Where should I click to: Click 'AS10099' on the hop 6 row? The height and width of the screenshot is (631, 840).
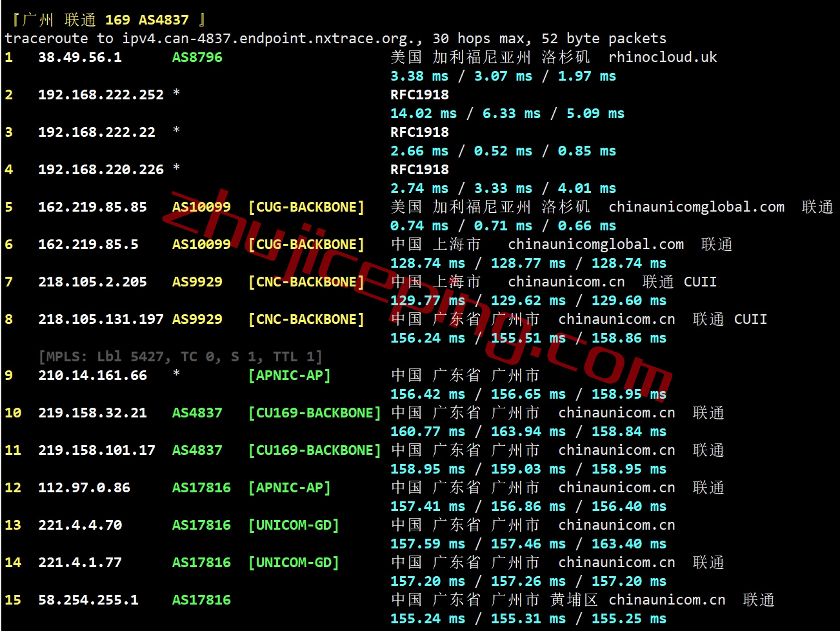pyautogui.click(x=201, y=245)
